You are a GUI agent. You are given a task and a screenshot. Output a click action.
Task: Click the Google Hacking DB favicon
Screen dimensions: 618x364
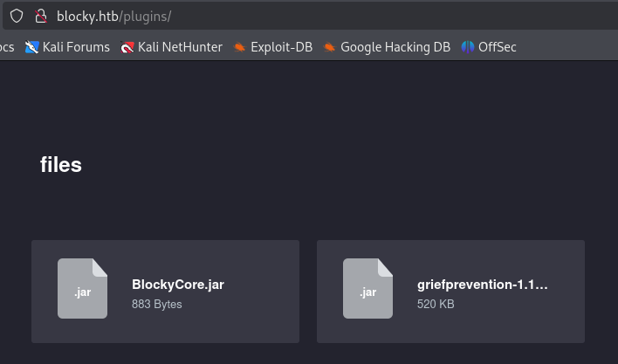click(x=329, y=47)
